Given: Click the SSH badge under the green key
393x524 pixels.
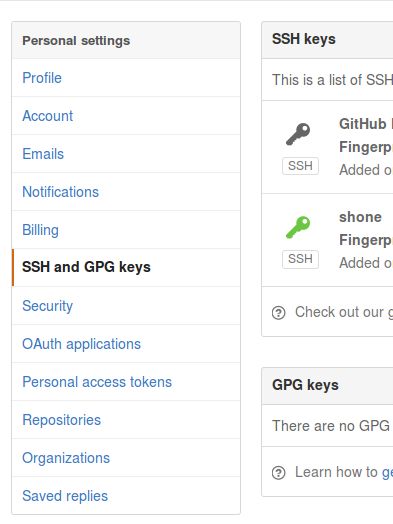Looking at the screenshot, I should coord(300,259).
